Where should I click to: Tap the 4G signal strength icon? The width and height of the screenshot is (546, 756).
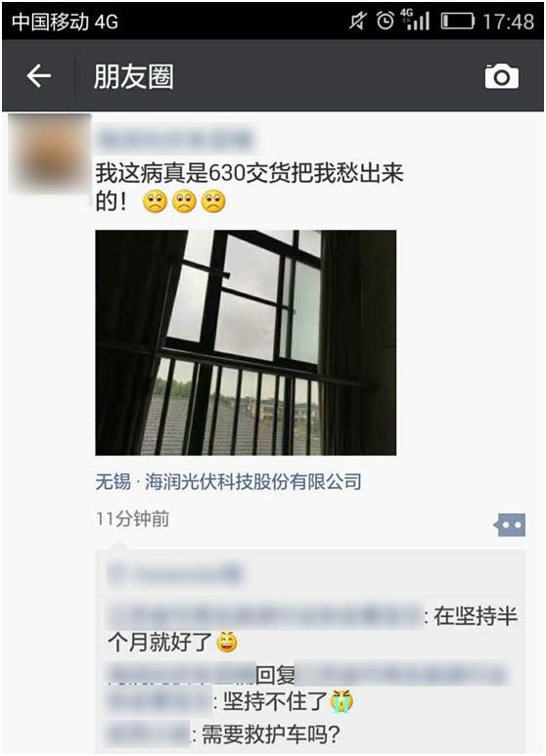(x=415, y=21)
